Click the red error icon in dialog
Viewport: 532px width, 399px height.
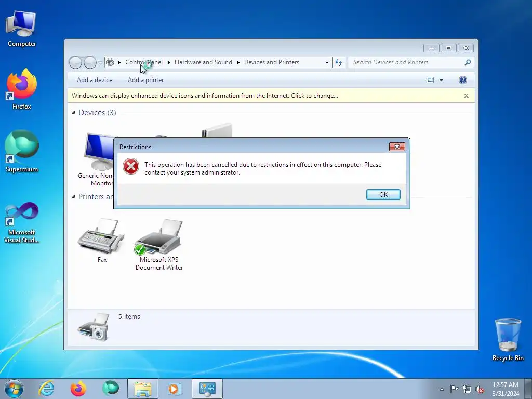[130, 167]
